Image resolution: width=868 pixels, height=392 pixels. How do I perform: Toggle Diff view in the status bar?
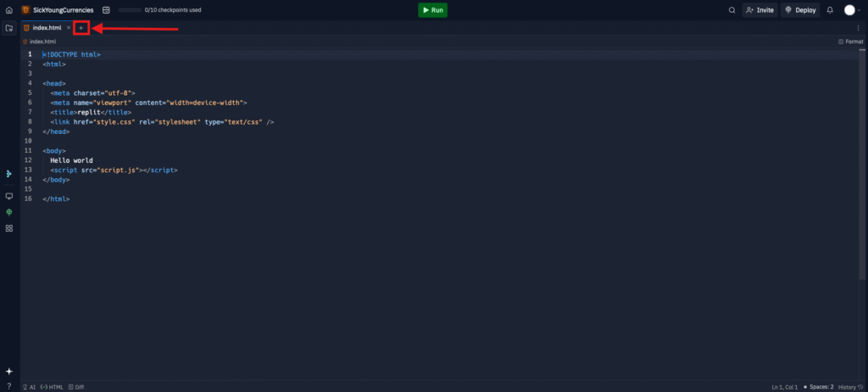tap(76, 387)
